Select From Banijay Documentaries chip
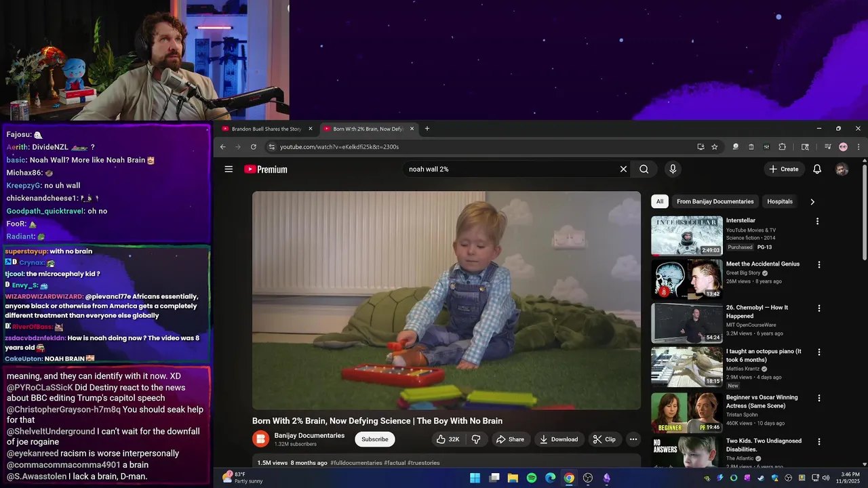 click(715, 201)
